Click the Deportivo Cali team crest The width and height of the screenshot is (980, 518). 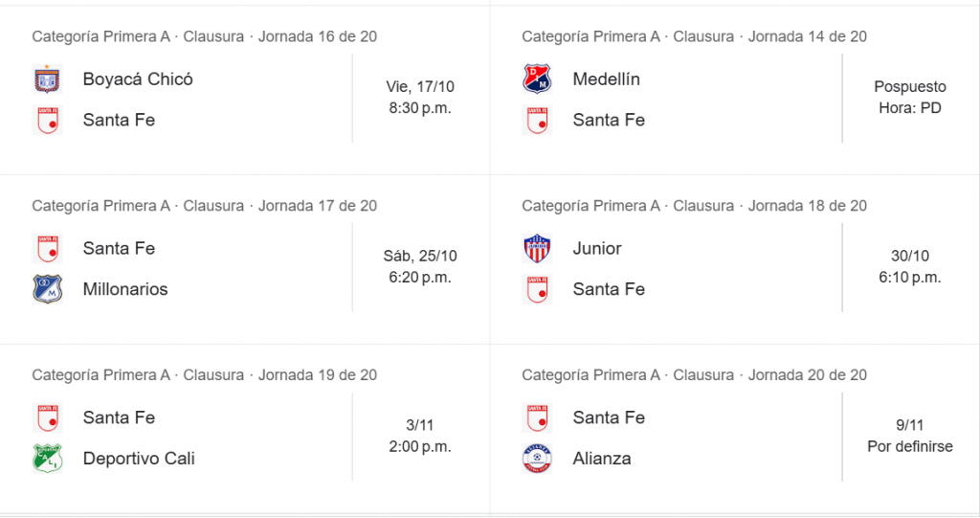[47, 459]
